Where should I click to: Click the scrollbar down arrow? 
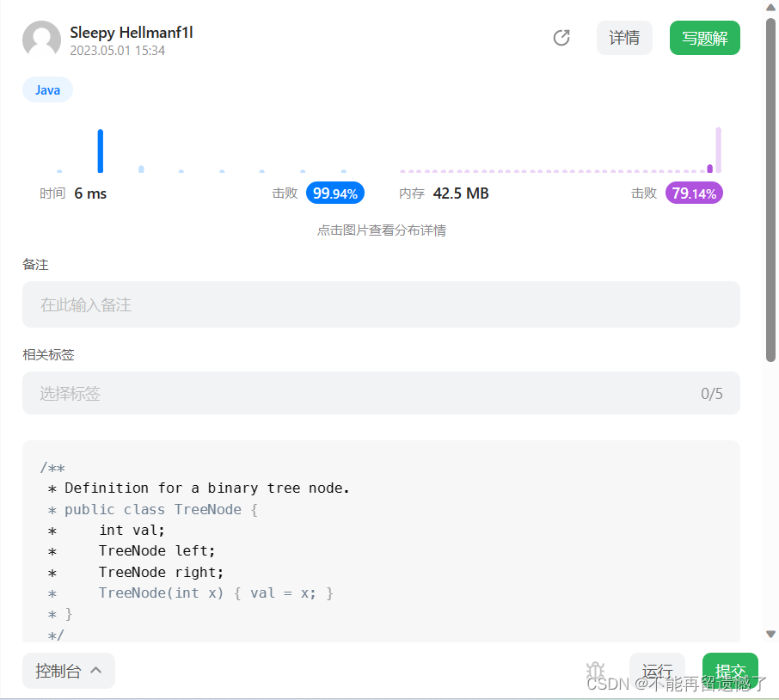770,634
